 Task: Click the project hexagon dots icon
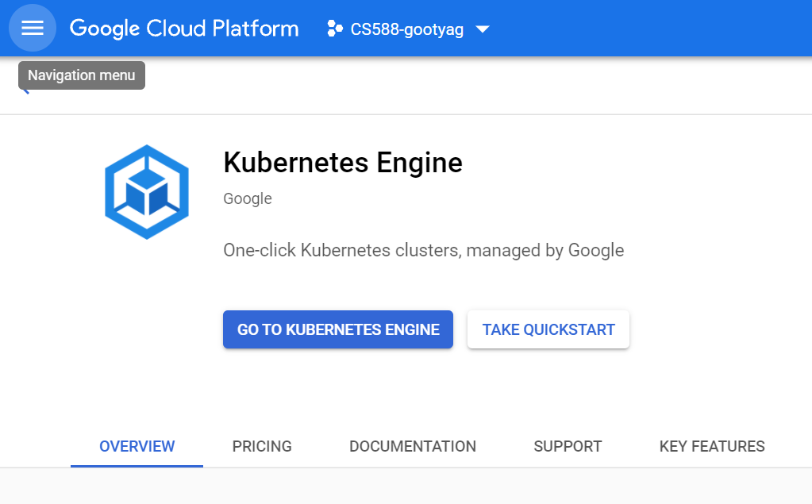(334, 29)
